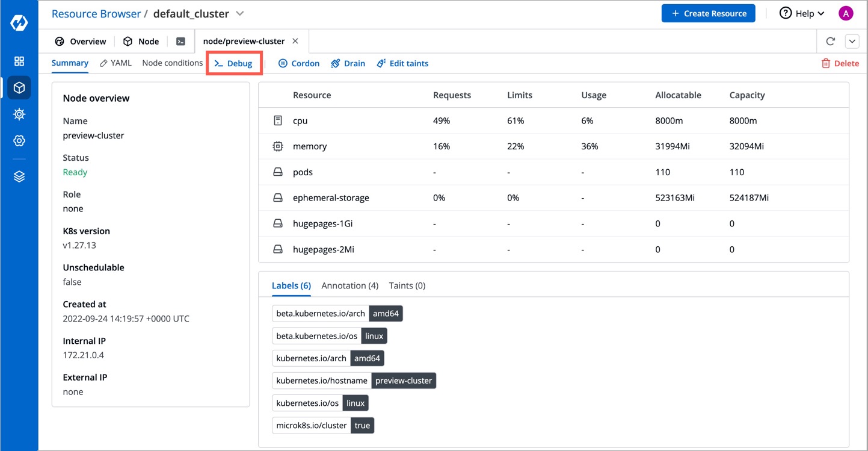Close the node/preview-cluster tab

(x=295, y=42)
